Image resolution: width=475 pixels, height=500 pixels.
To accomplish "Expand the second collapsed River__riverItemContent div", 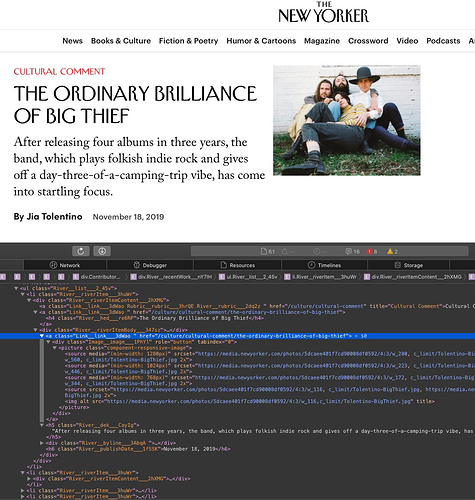I will [x=29, y=479].
